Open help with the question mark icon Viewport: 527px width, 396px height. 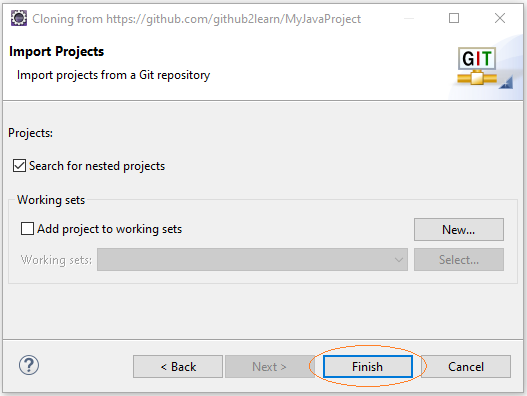tap(29, 365)
